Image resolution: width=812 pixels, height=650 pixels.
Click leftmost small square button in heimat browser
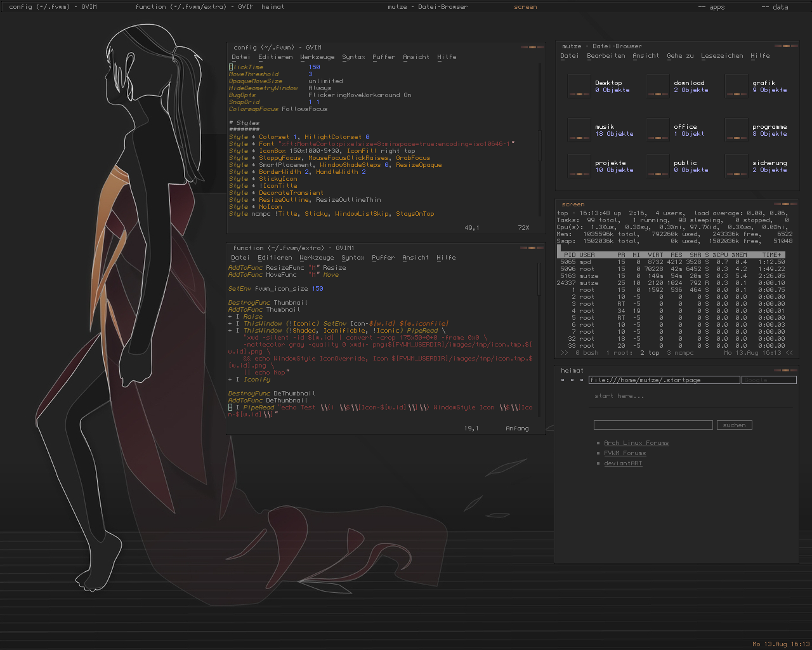point(563,380)
